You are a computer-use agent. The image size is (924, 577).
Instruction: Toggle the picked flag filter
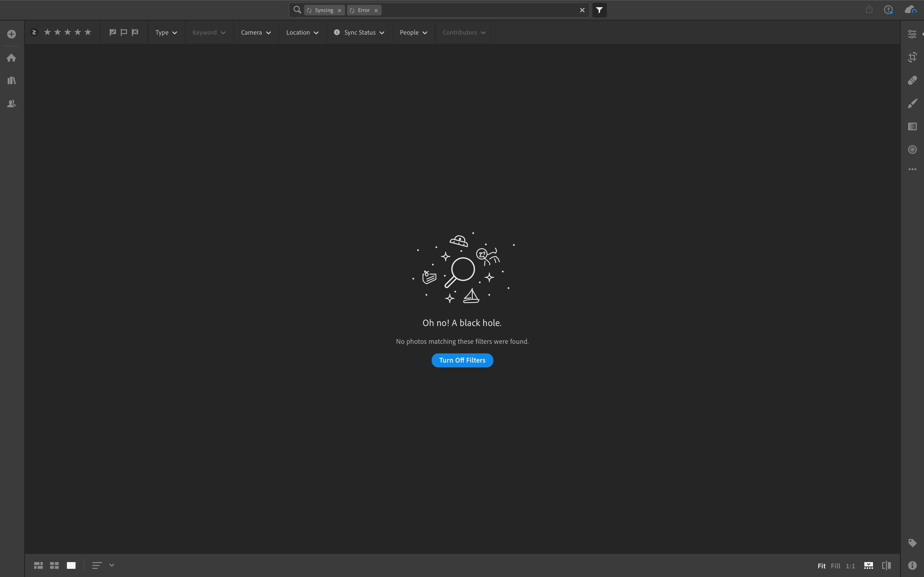point(113,32)
